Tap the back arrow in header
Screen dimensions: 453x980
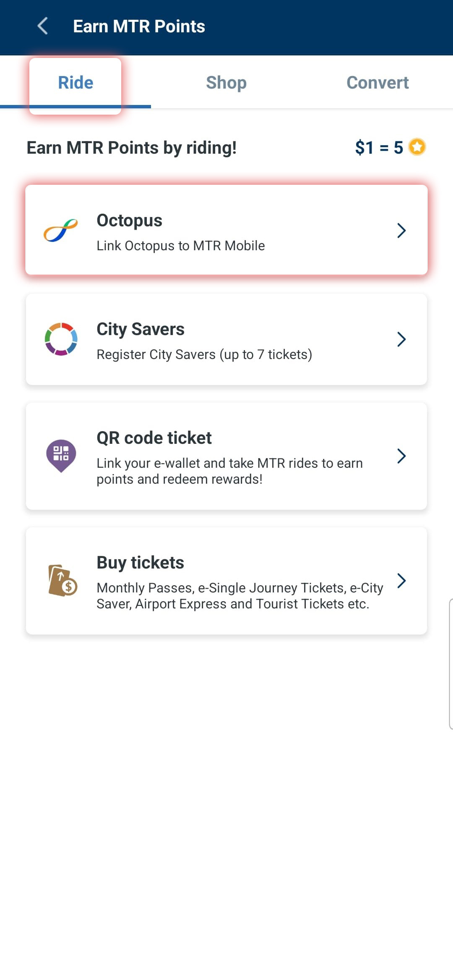[42, 26]
